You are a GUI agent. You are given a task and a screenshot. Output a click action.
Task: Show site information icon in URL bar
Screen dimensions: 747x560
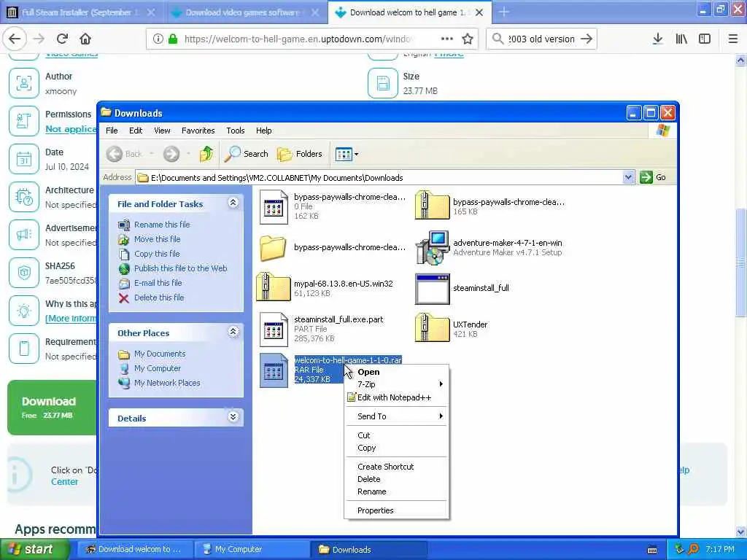tap(158, 39)
